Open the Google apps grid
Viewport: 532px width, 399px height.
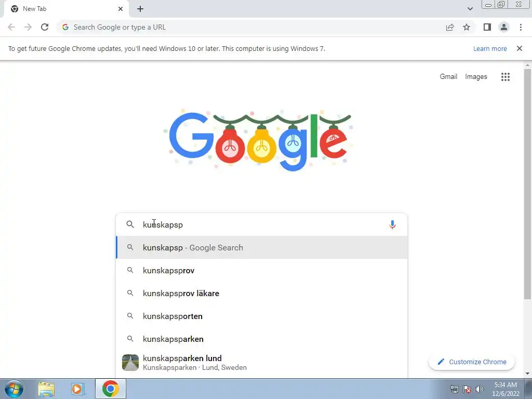click(505, 77)
